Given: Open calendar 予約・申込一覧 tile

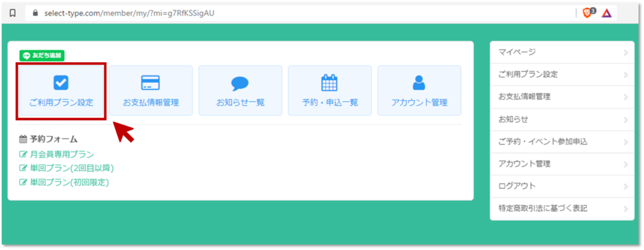Looking at the screenshot, I should pyautogui.click(x=330, y=90).
